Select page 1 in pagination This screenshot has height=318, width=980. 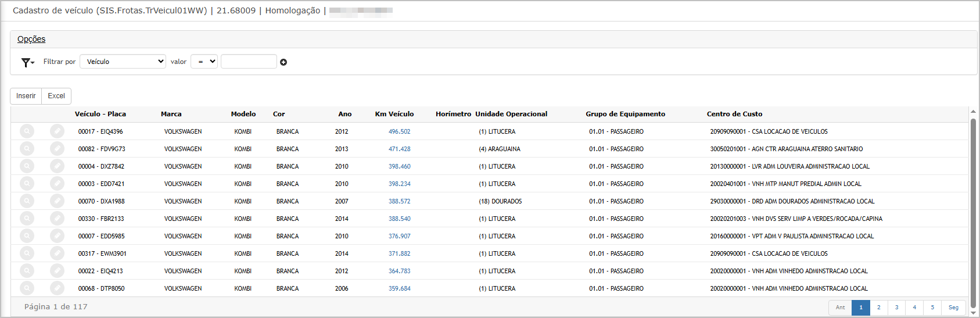[861, 308]
